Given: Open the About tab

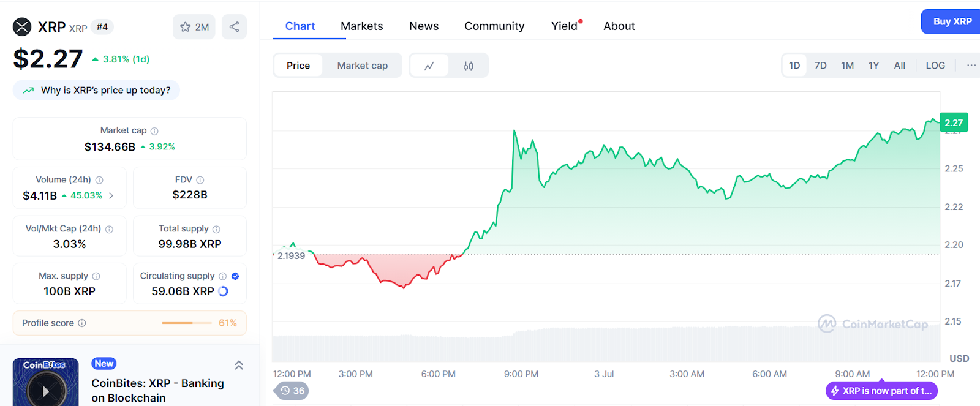Looking at the screenshot, I should pyautogui.click(x=619, y=26).
